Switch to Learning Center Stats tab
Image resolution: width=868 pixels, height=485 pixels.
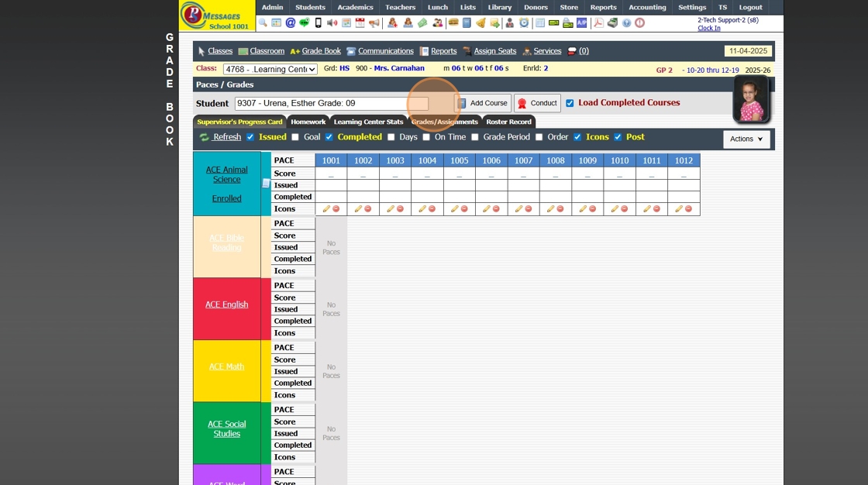[x=368, y=122]
